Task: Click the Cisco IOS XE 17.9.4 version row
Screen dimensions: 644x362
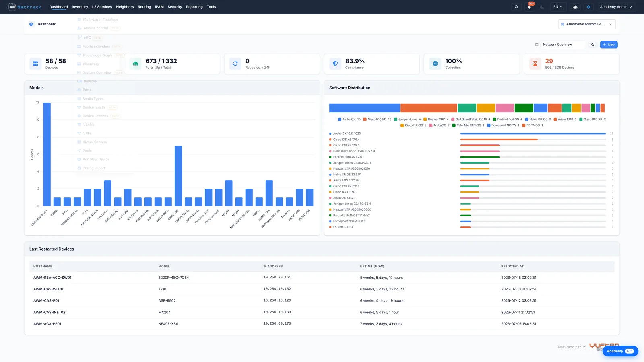Action: click(471, 140)
